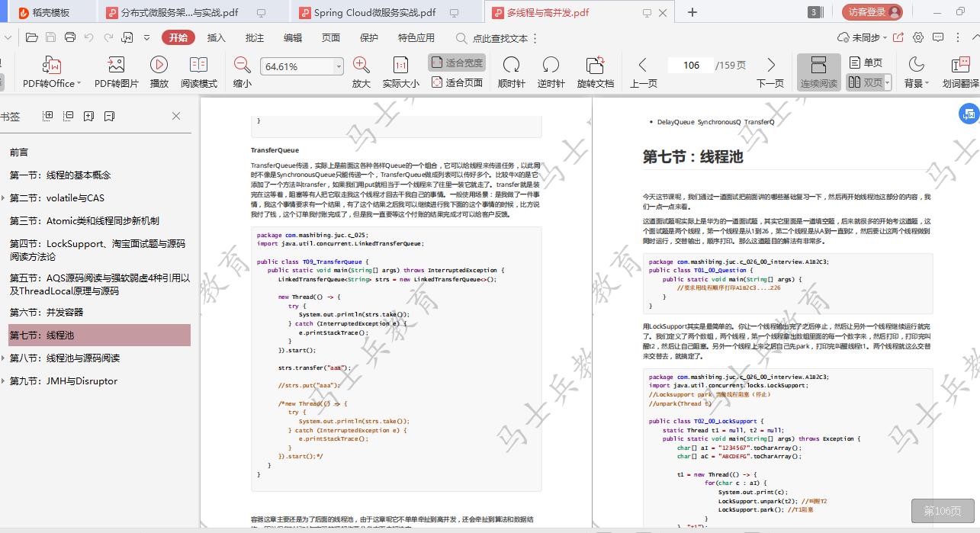The height and width of the screenshot is (533, 980).
Task: Expand 第二节:volatile与CAS bookmark
Action: click(2, 198)
